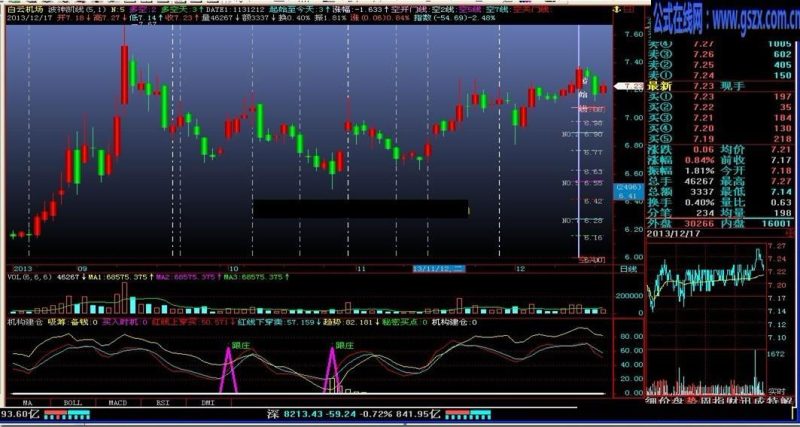Switch to the BOLL indicator tab

(x=72, y=403)
